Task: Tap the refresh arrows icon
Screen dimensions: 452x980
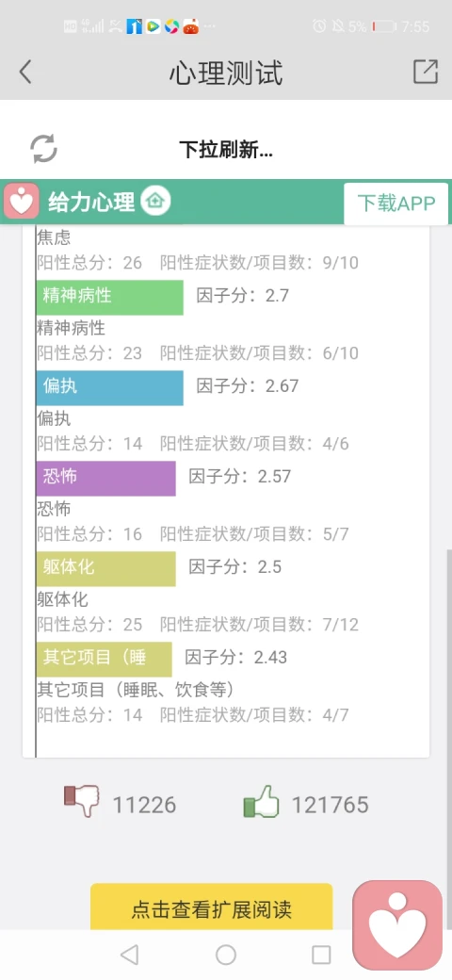Action: tap(43, 149)
